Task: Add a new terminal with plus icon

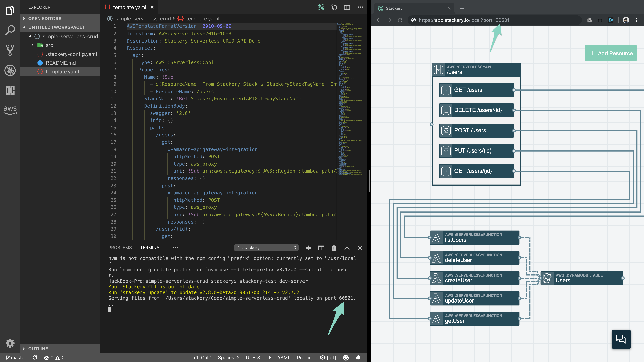Action: point(308,248)
